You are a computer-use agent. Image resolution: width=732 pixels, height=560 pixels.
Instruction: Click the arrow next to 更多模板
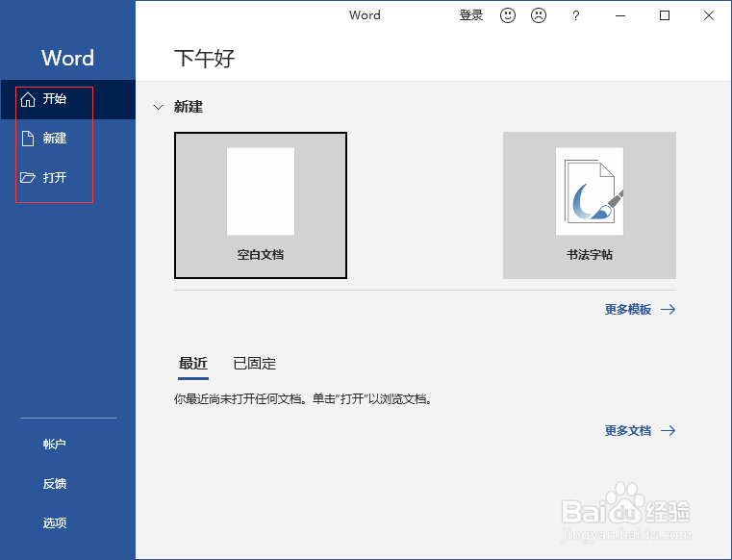pos(669,309)
